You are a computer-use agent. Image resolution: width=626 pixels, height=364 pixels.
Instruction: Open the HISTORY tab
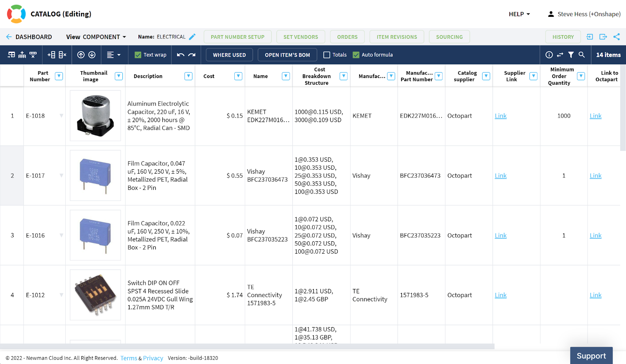click(x=563, y=37)
